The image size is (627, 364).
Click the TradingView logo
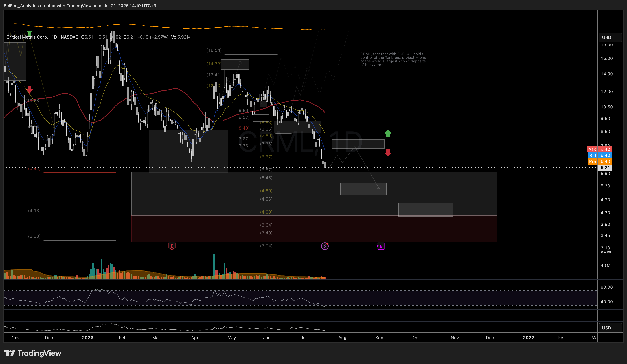33,353
